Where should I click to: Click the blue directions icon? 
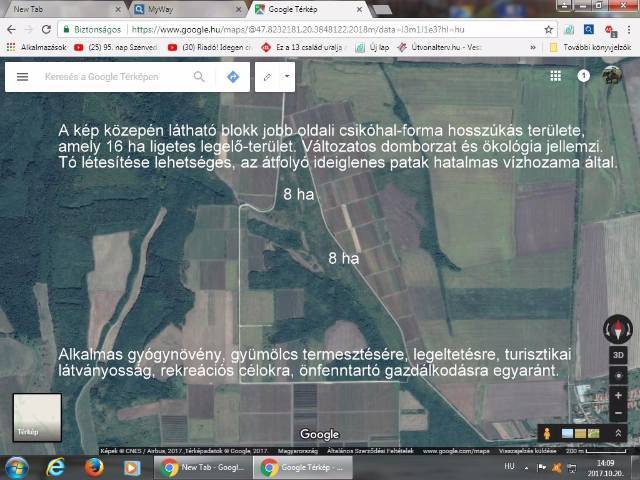pyautogui.click(x=232, y=76)
